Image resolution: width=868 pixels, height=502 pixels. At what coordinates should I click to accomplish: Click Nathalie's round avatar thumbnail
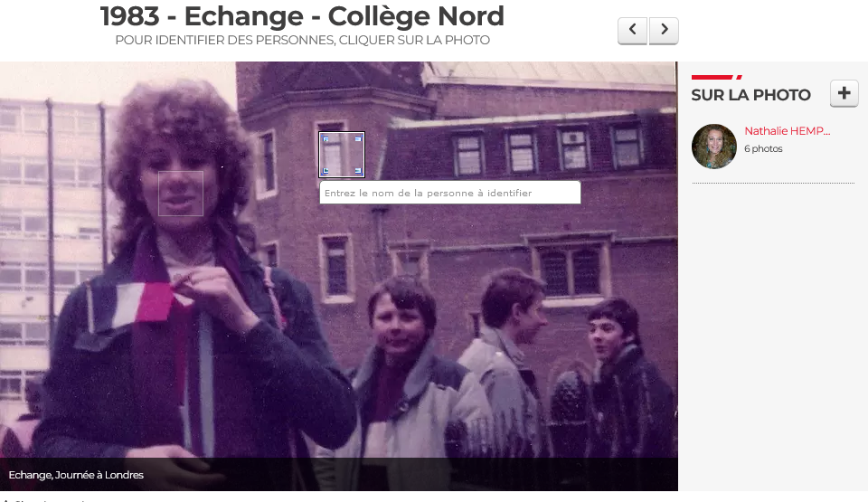[x=714, y=147]
